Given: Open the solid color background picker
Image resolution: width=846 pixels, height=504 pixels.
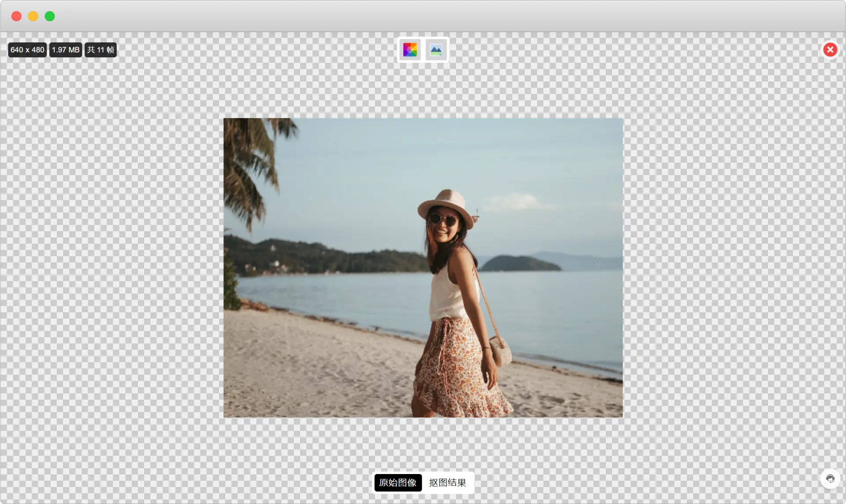Looking at the screenshot, I should coord(410,50).
